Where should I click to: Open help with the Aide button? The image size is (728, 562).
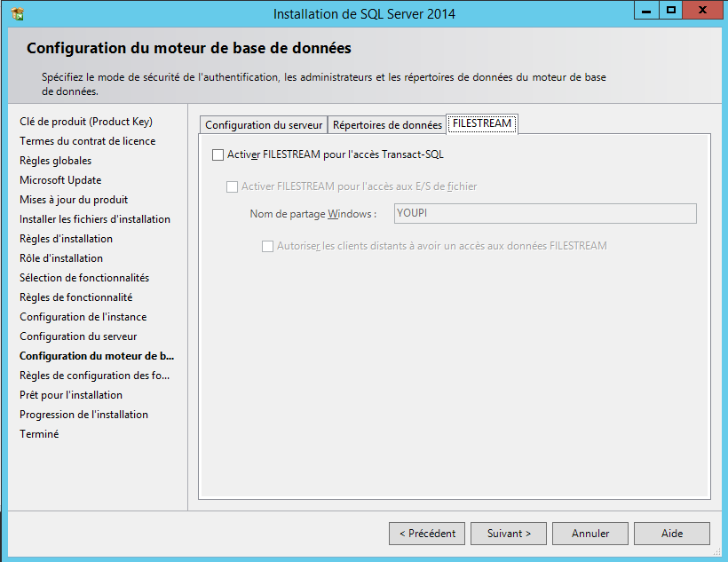[672, 534]
